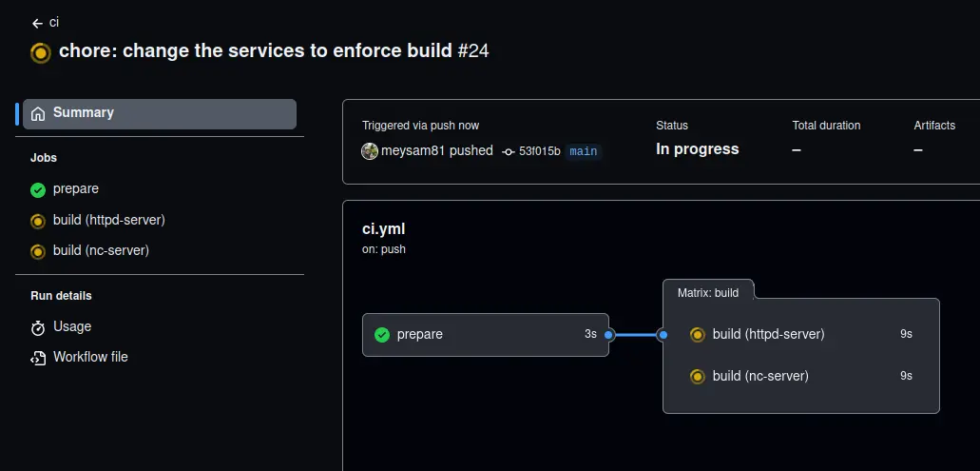View the Workflow file

pos(90,358)
